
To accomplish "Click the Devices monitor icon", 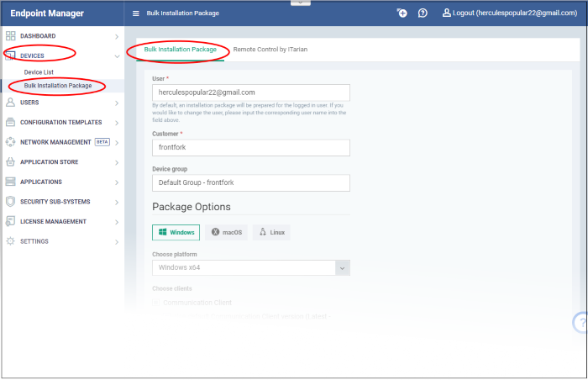I will tap(10, 56).
